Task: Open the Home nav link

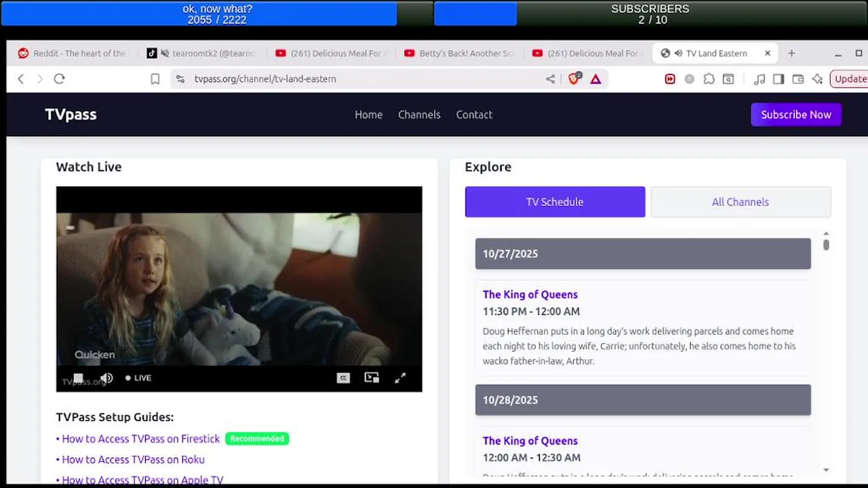Action: tap(368, 115)
